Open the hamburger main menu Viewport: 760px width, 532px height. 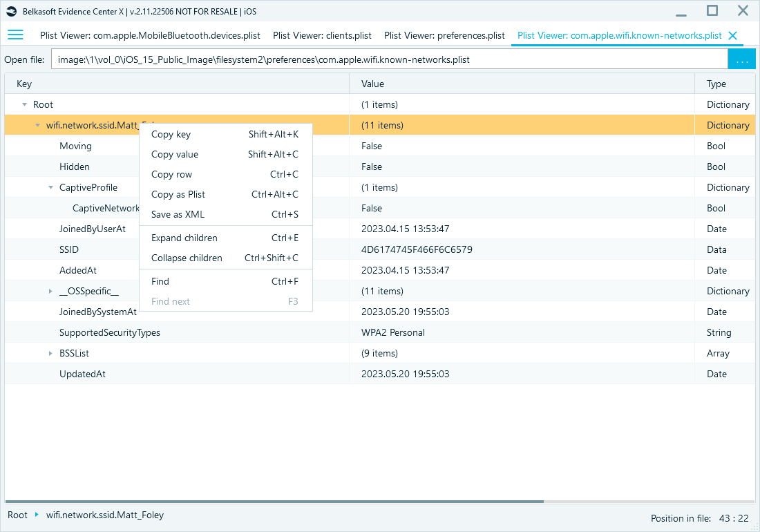pos(15,35)
